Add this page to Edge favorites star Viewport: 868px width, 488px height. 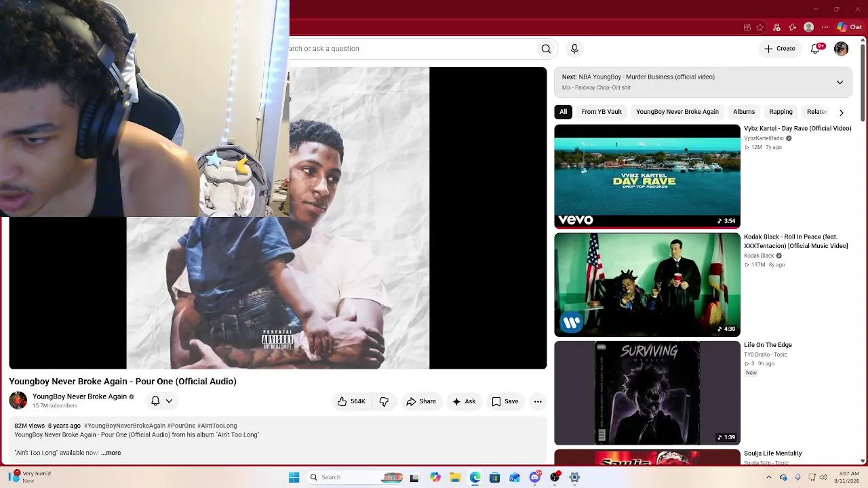(x=760, y=27)
